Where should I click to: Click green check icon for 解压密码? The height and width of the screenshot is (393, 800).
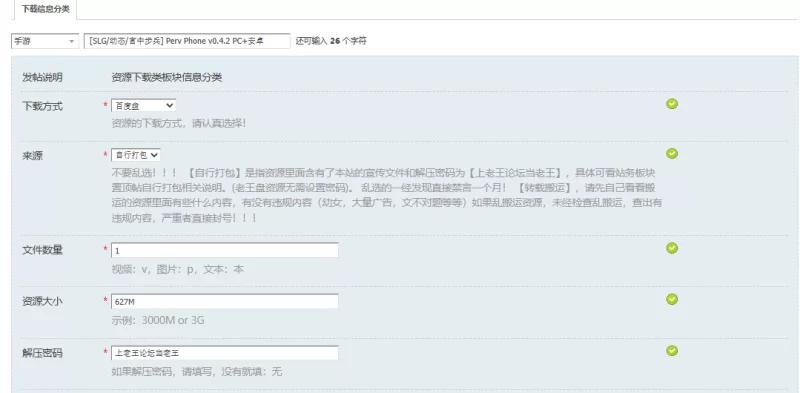[672, 351]
